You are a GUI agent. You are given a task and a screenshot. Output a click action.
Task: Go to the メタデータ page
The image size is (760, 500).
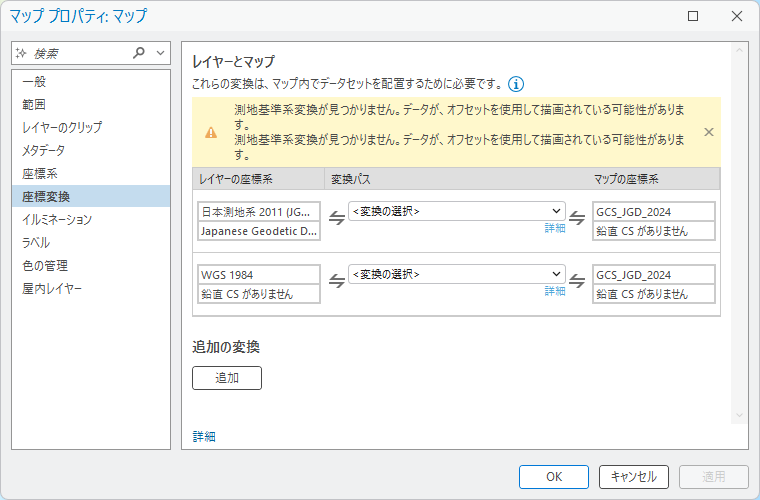(x=43, y=150)
